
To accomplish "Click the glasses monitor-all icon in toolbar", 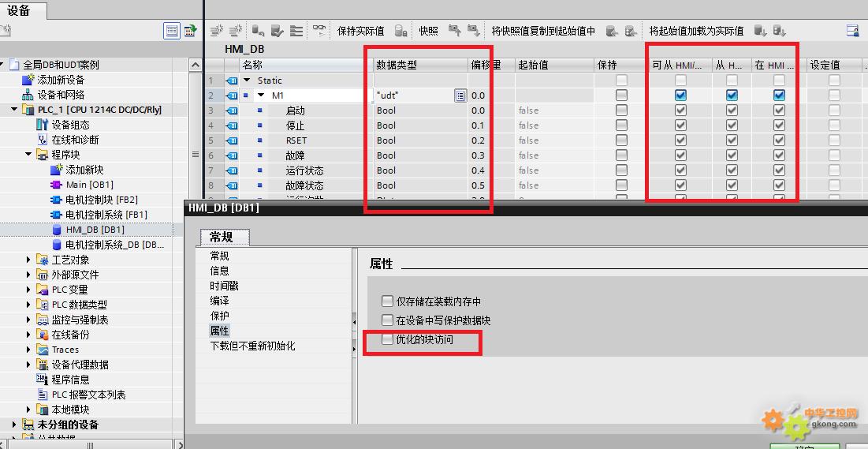I will tap(319, 31).
